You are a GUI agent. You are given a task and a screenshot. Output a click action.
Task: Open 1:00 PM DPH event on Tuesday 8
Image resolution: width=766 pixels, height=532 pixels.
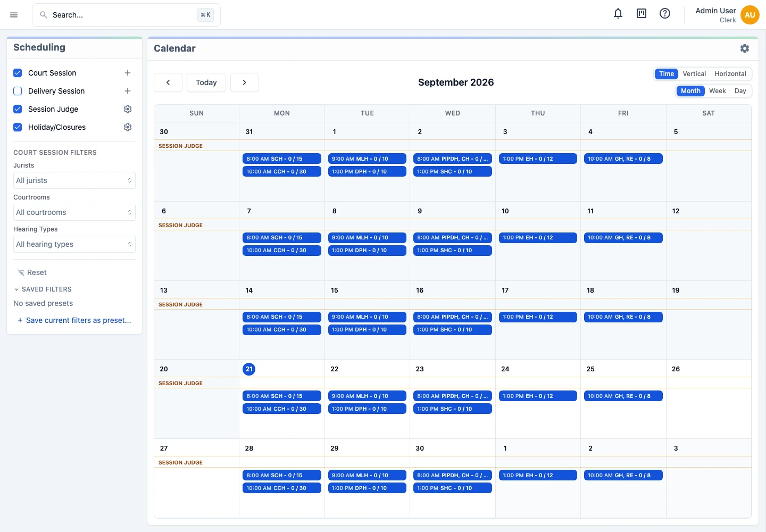pyautogui.click(x=367, y=251)
